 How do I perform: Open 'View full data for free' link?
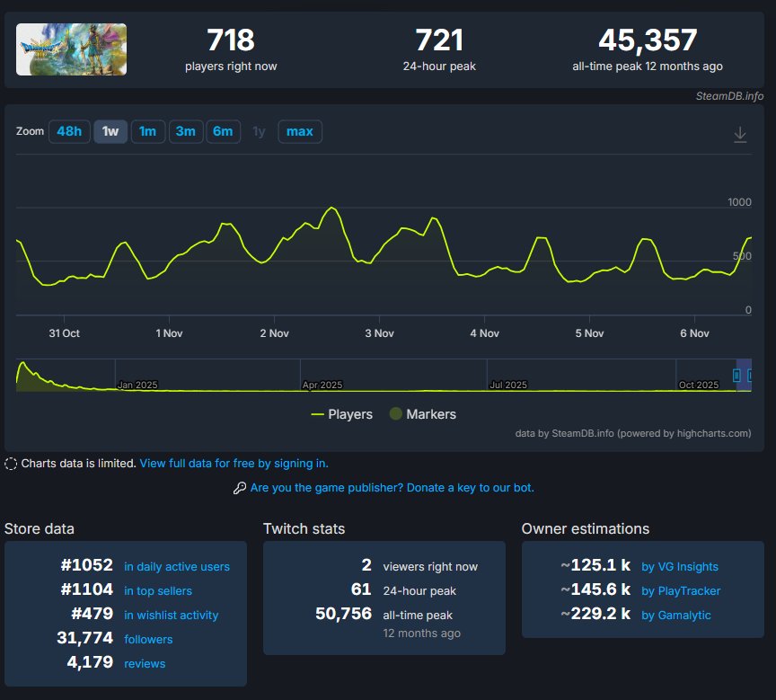tap(234, 464)
